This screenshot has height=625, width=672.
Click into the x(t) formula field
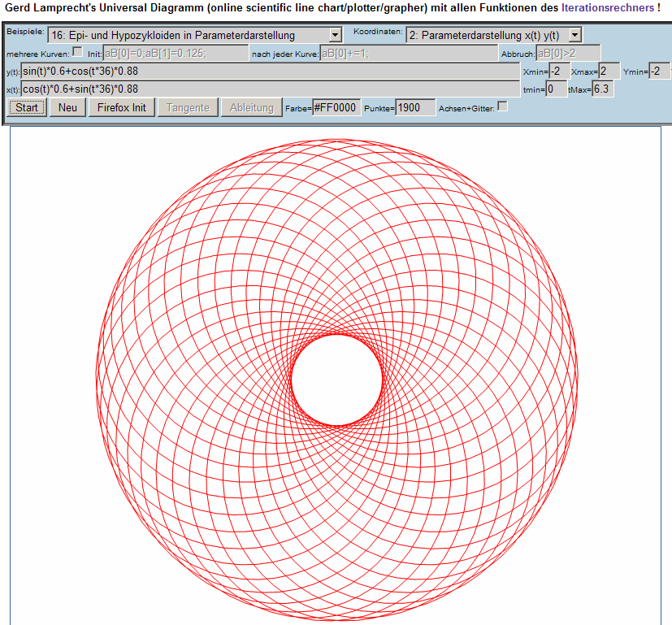pos(271,89)
